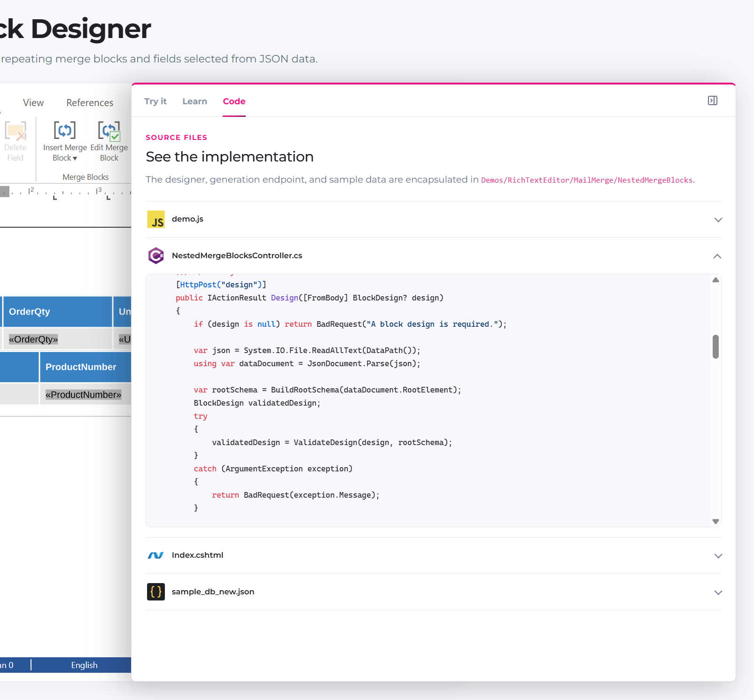Viewport: 754px width, 700px height.
Task: Open the Insert Merge Block dropdown arrow
Action: pyautogui.click(x=75, y=159)
